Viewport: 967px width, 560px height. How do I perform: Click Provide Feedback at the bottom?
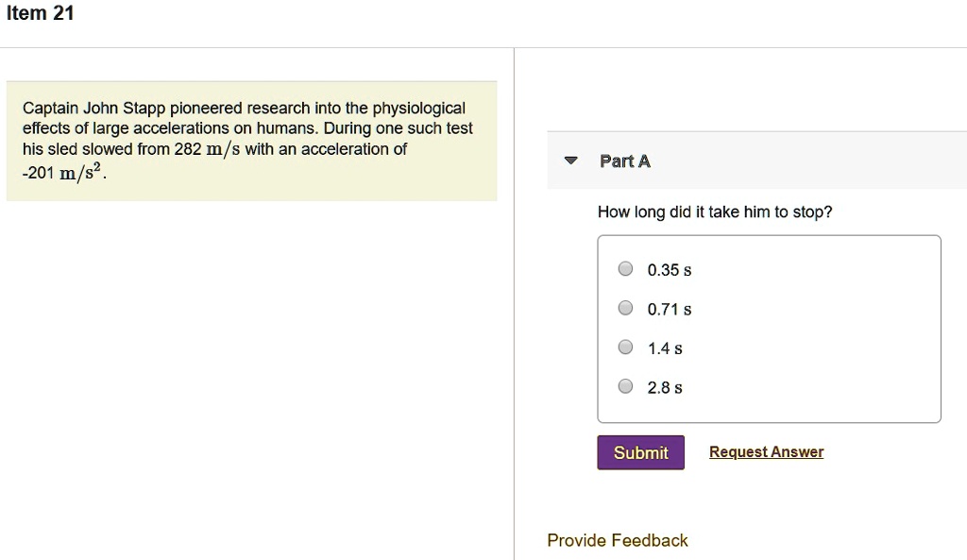tap(618, 540)
